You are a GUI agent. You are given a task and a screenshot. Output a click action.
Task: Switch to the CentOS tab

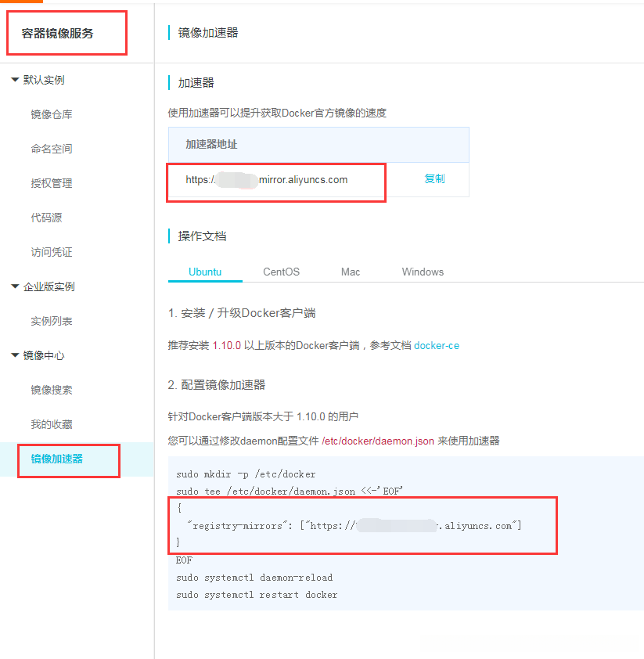280,272
